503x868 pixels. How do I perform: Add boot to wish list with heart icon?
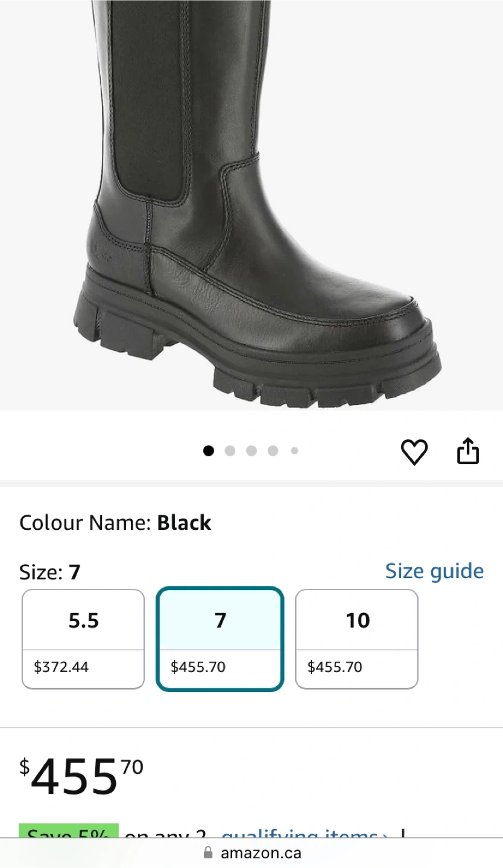[414, 452]
